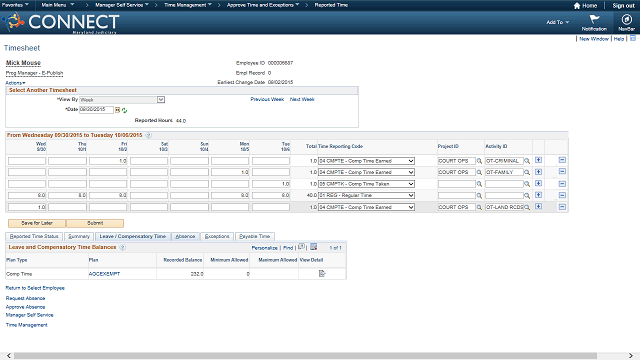Open the calendar picker beside Date
640x360 pixels.
[118, 110]
